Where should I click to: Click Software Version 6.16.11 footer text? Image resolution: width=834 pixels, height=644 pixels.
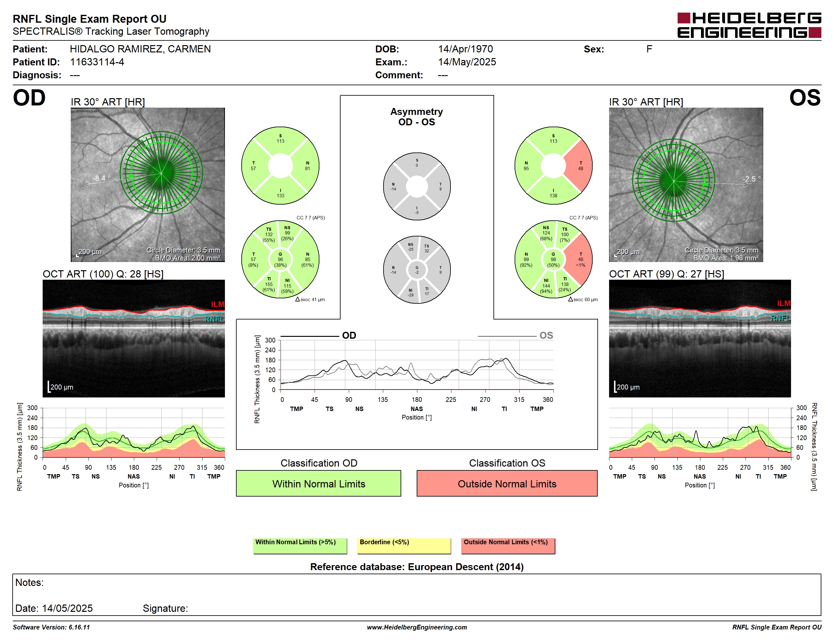tap(51, 627)
